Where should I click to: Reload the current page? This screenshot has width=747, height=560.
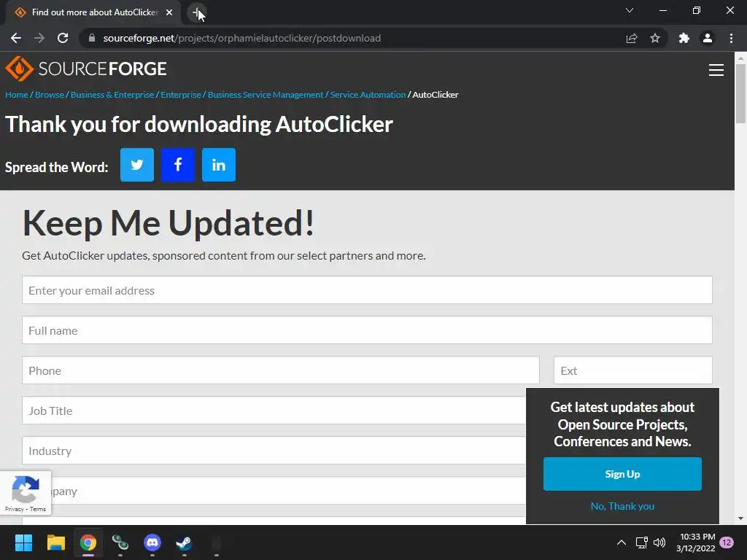pos(63,38)
